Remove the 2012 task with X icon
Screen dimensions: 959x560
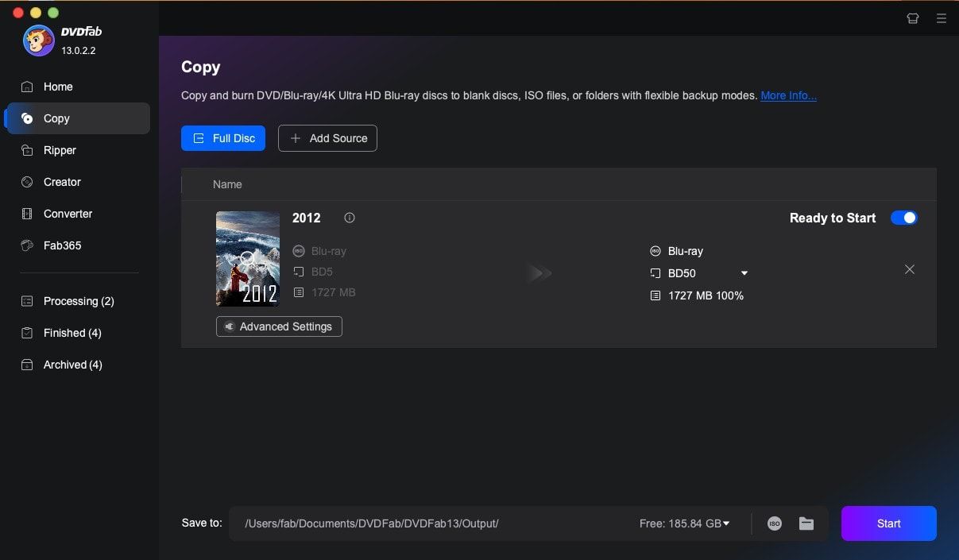910,270
